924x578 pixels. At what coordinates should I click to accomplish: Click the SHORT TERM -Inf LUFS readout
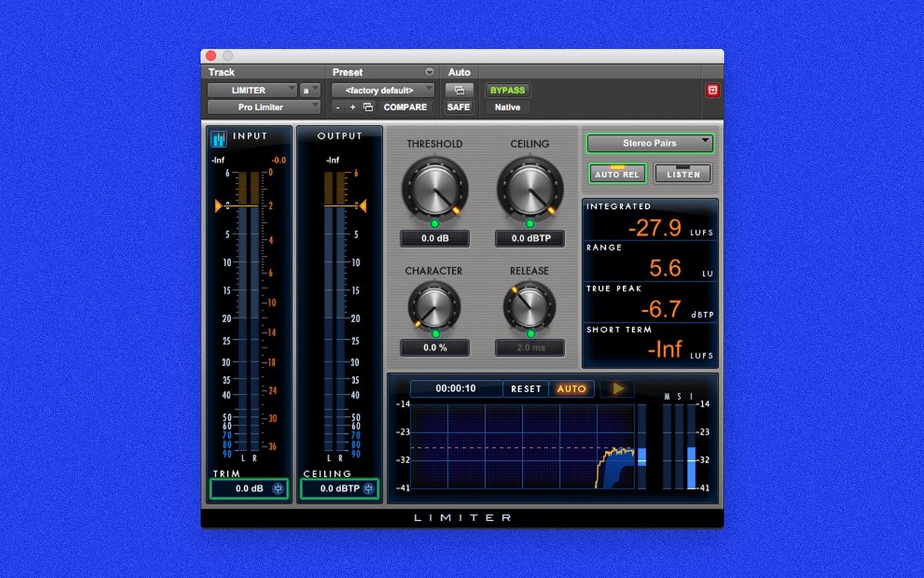coord(650,344)
